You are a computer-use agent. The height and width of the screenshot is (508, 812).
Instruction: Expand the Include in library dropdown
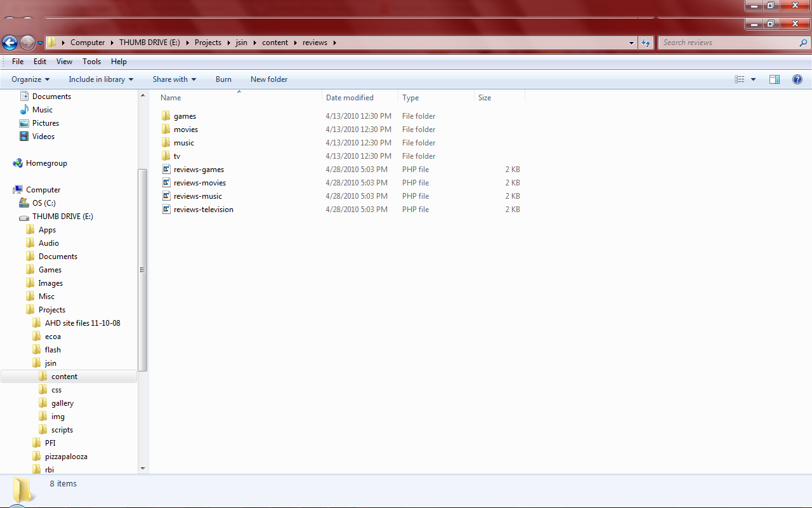[101, 79]
